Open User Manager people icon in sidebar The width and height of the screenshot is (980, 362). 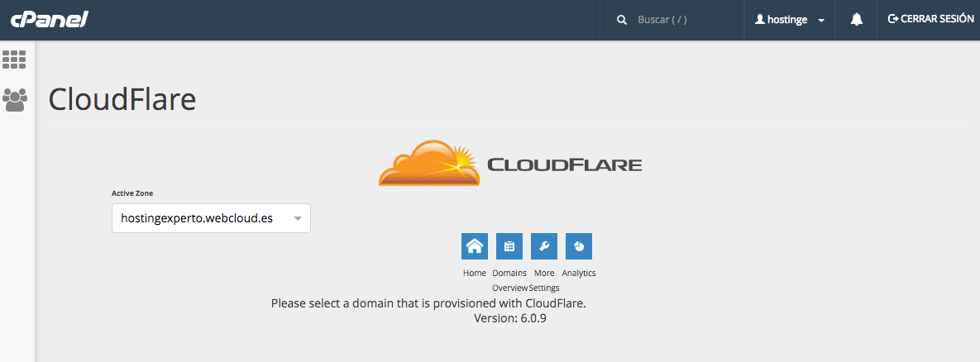click(x=15, y=100)
